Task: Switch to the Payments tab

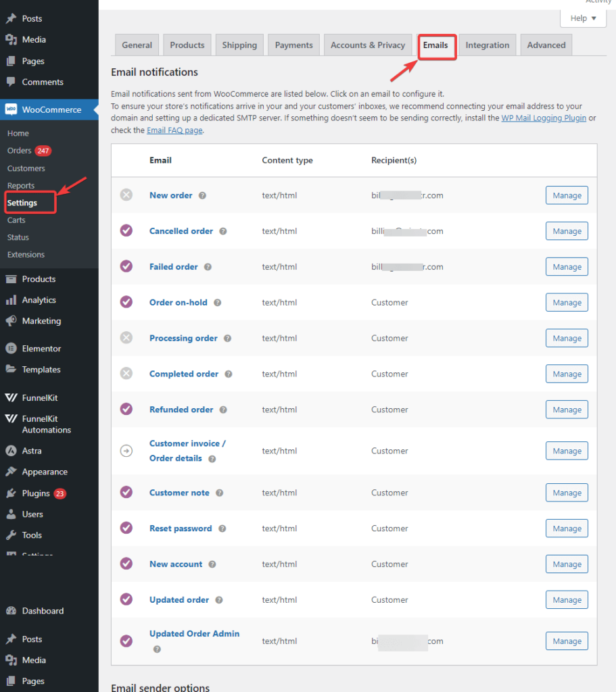Action: tap(293, 45)
